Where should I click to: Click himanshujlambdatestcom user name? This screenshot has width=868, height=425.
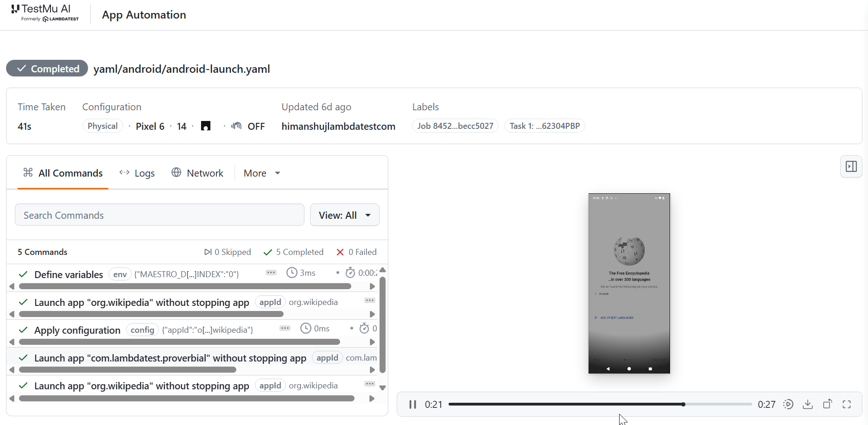pos(338,126)
